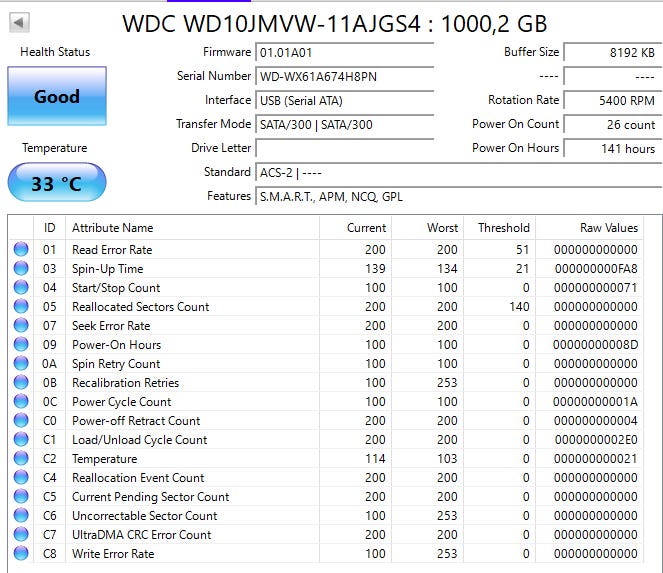Click the status orb for Reallocation Event Count
The image size is (663, 573).
(21, 478)
